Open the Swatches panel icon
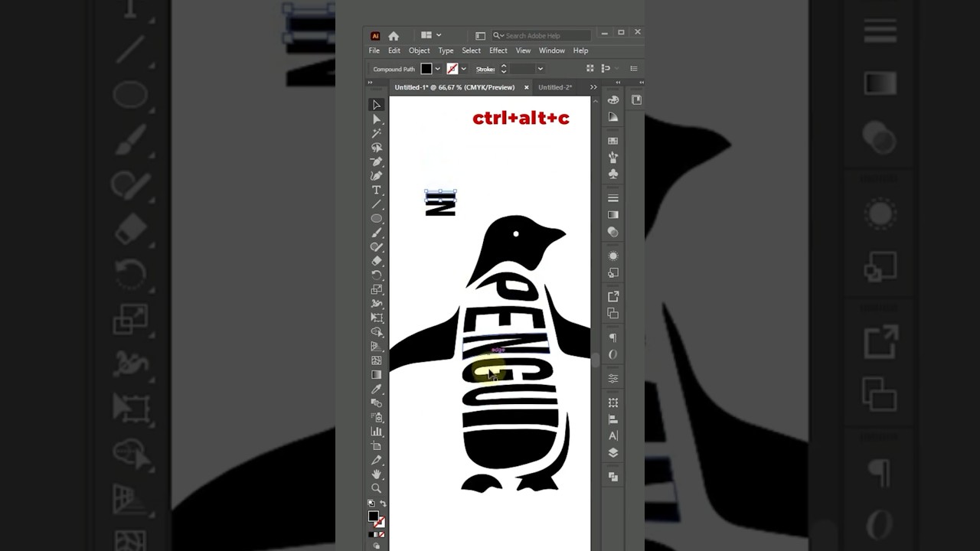The height and width of the screenshot is (551, 980). pyautogui.click(x=613, y=141)
